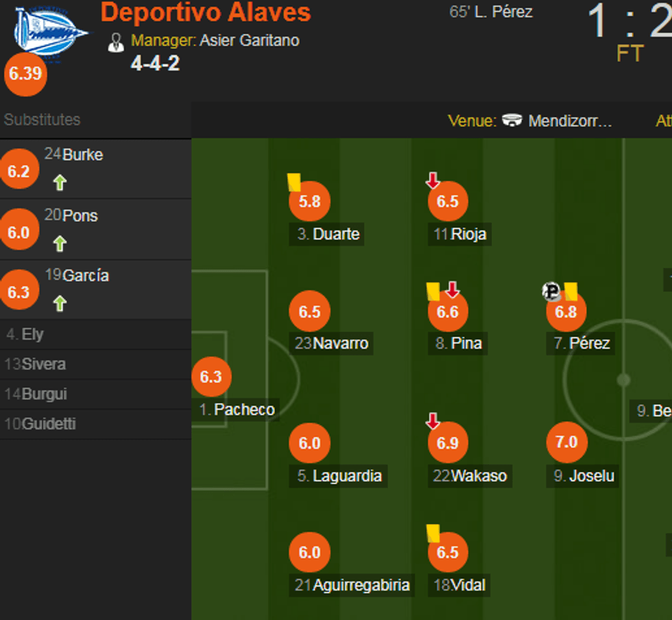The width and height of the screenshot is (672, 620).
Task: Open the Deportivo Alaves team page
Action: pos(206,12)
